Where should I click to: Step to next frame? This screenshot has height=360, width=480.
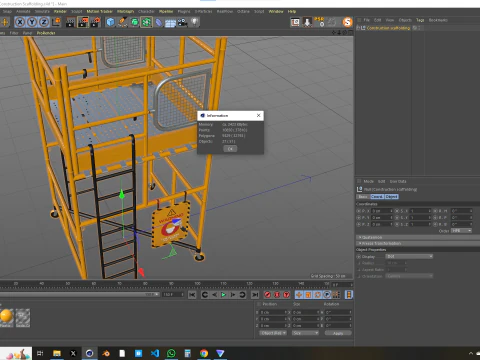[x=233, y=295]
